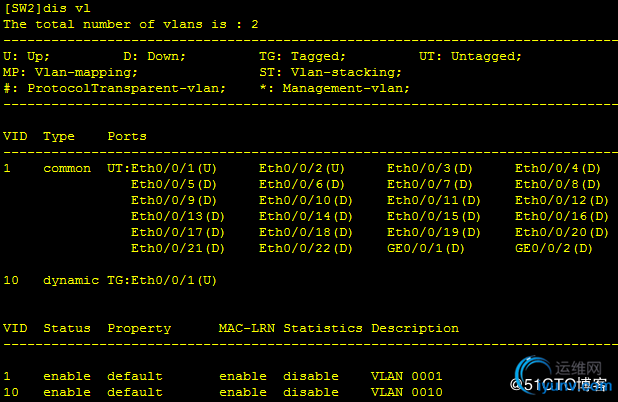Click the GE0/0/2(D) port entry
Screen dimensions: 618x402
coord(554,249)
